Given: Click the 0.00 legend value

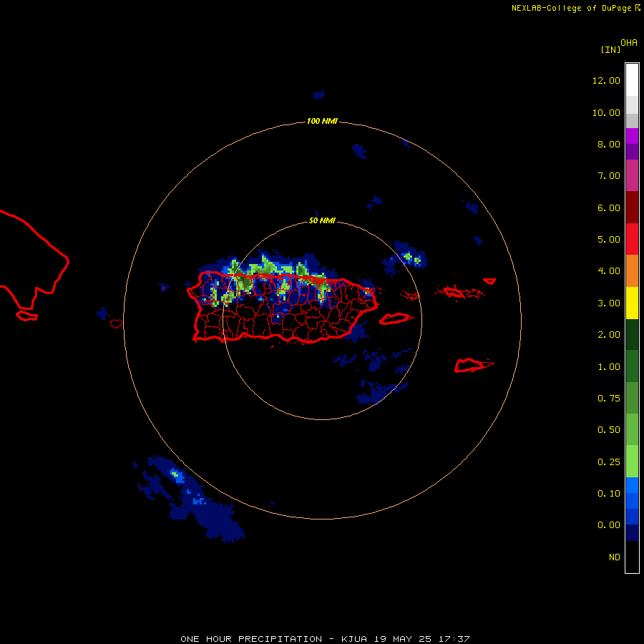Looking at the screenshot, I should (x=609, y=525).
